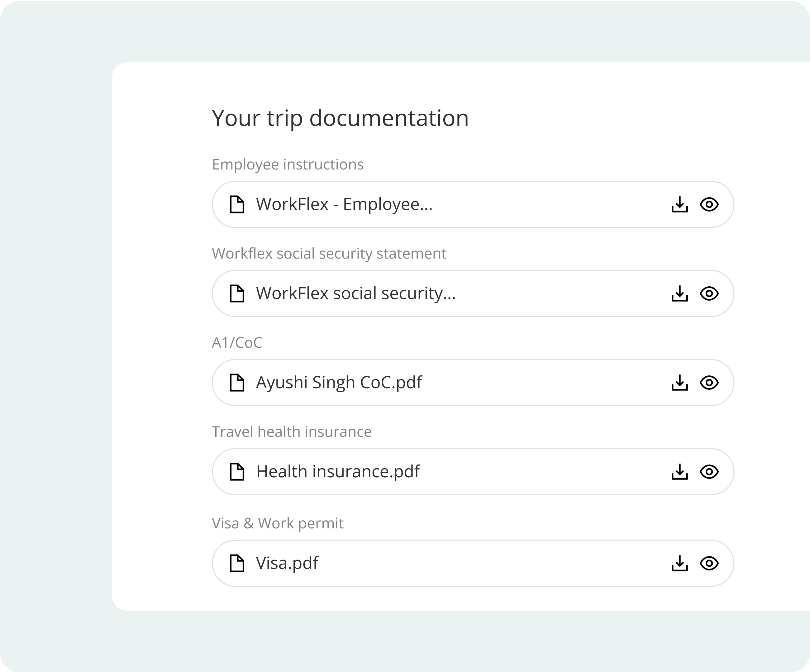Select the Health insurance.pdf file name
810x672 pixels.
tap(338, 471)
